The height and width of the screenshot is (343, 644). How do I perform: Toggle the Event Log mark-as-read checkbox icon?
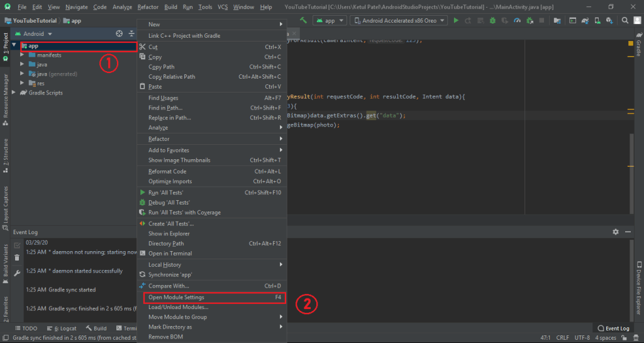[x=17, y=245]
